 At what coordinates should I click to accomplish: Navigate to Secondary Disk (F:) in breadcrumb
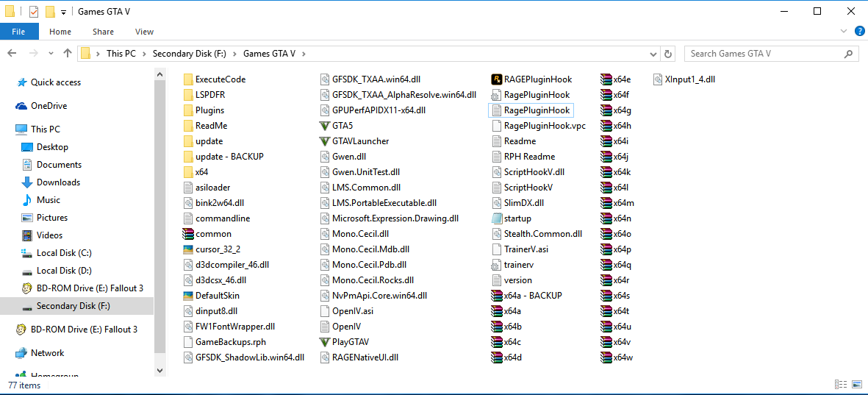(x=188, y=54)
